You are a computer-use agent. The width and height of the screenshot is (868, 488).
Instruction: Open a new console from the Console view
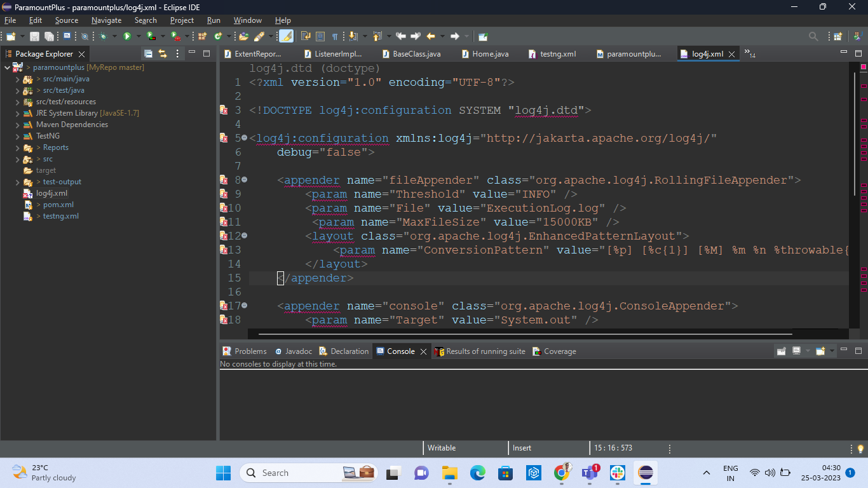coord(820,350)
